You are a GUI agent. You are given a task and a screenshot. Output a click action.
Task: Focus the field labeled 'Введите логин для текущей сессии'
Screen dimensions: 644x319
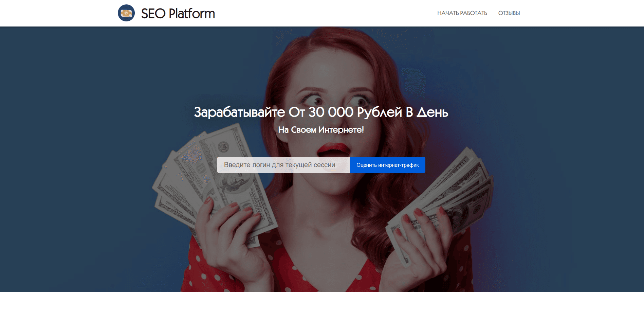[x=283, y=165]
